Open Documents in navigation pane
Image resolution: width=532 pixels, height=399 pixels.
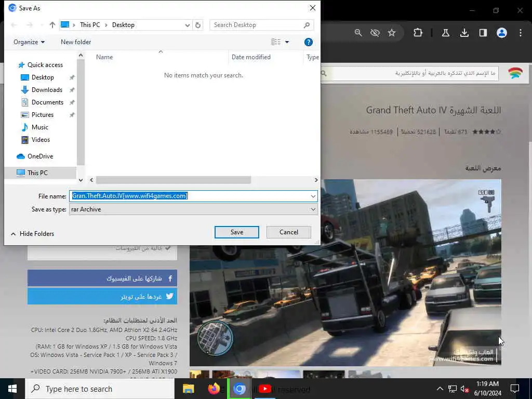(x=47, y=102)
